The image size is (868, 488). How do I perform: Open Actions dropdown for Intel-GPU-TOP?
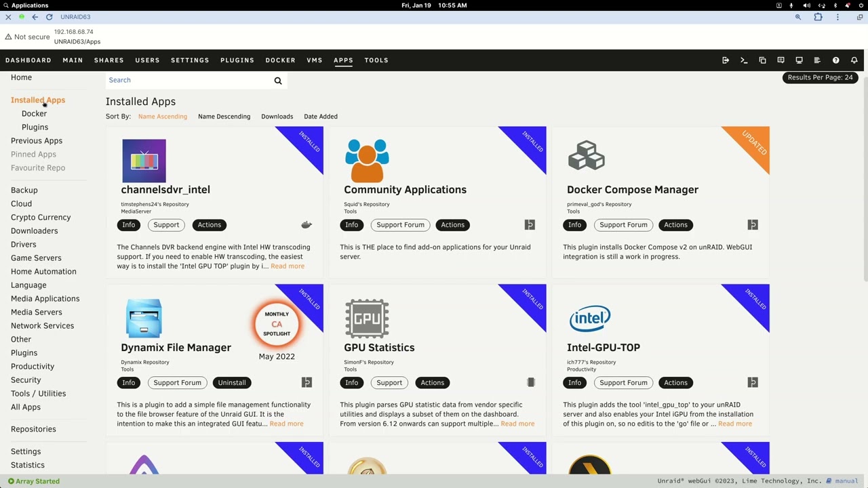(675, 383)
